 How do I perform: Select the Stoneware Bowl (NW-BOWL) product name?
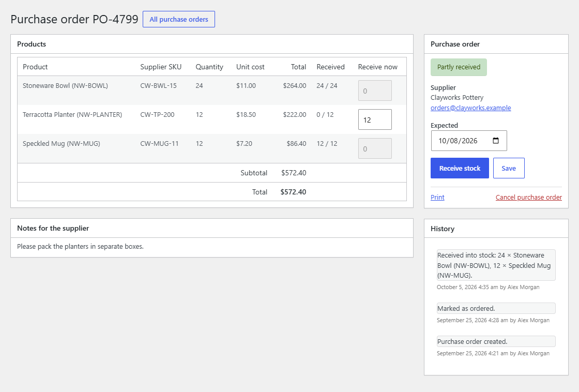(65, 86)
